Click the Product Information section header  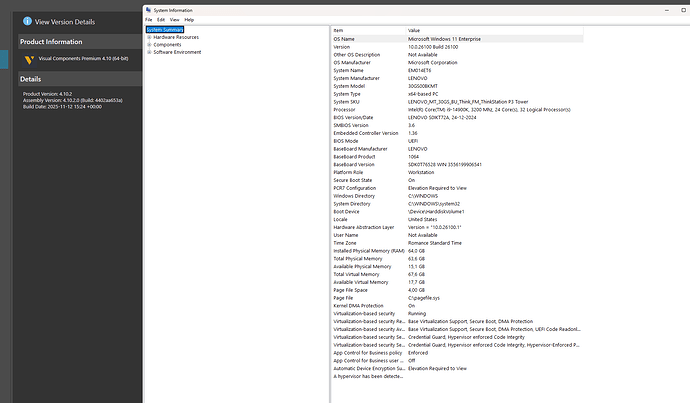[x=60, y=41]
